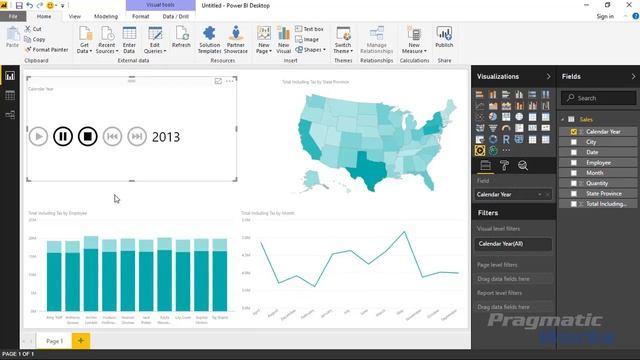Collapse the Visualizations pane chevron
The image size is (640, 360).
[x=548, y=76]
